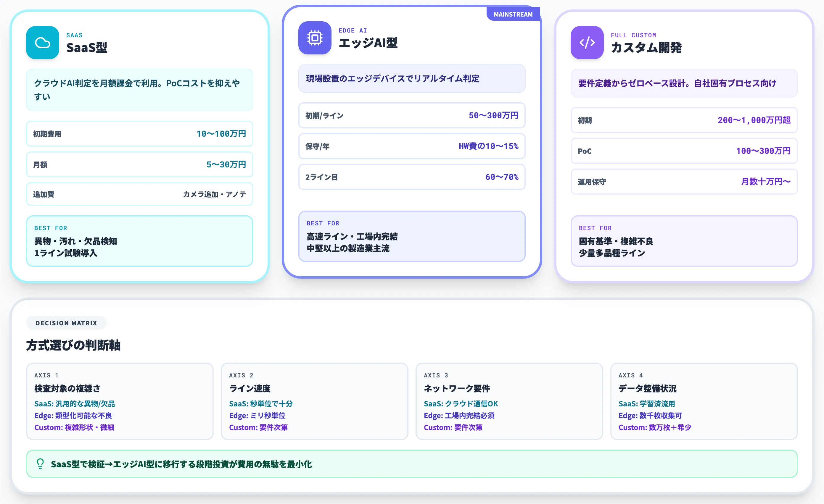Select the 2ライン目 60〜70% row
Screen dimensions: 824x504
pyautogui.click(x=412, y=177)
